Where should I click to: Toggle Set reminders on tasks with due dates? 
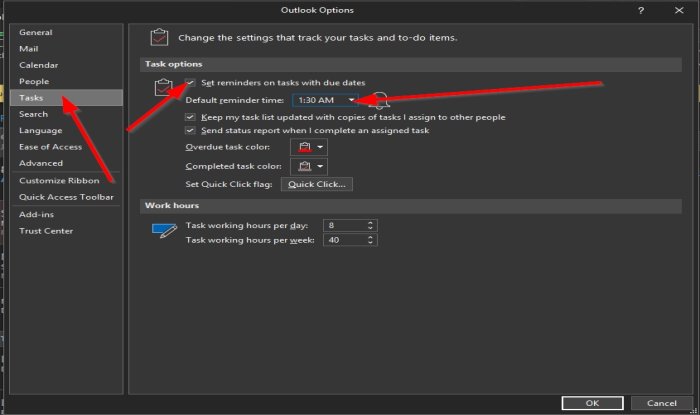point(190,83)
